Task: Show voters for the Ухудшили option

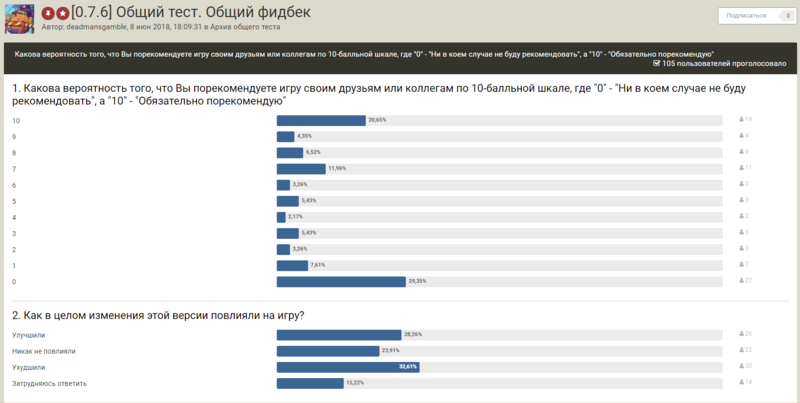Action: pyautogui.click(x=745, y=366)
